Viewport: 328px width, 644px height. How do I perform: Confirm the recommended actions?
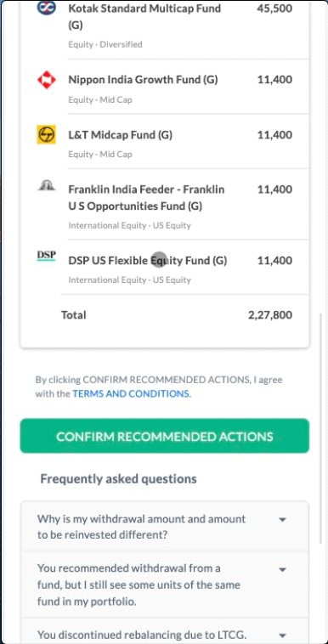pos(164,436)
